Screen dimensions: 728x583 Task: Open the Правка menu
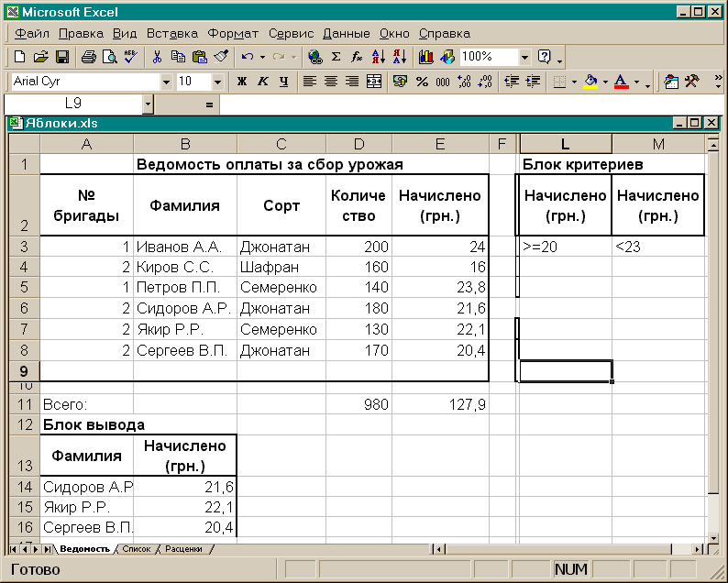tap(81, 33)
